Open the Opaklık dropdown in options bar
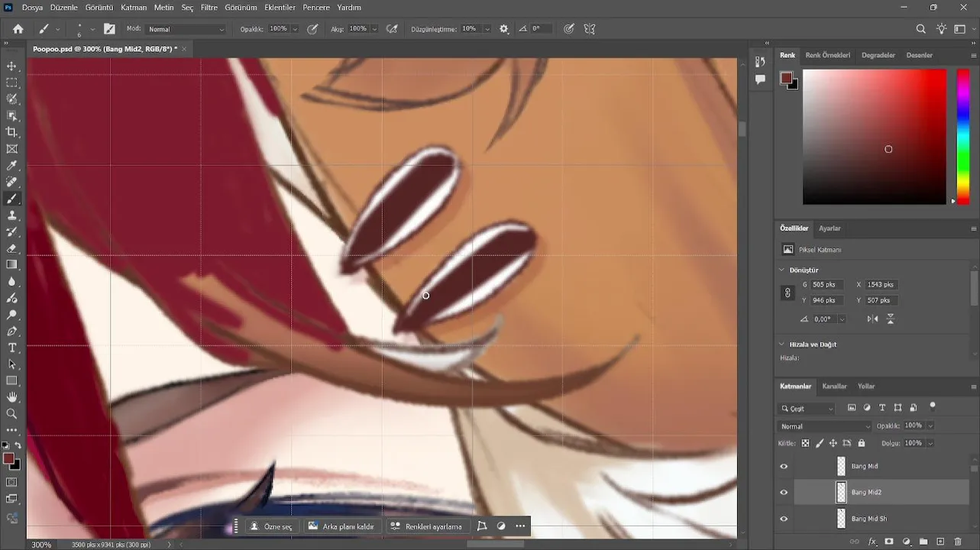The image size is (980, 550). [x=295, y=29]
